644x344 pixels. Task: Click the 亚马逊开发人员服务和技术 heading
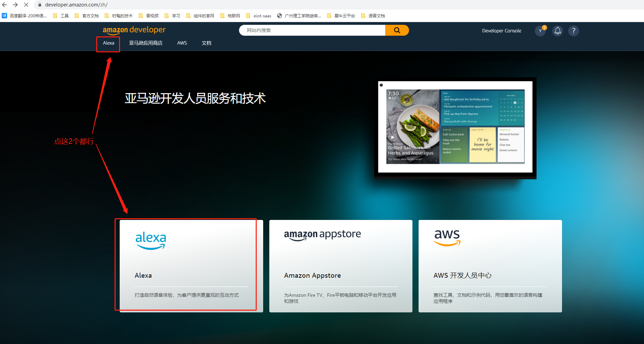click(195, 99)
